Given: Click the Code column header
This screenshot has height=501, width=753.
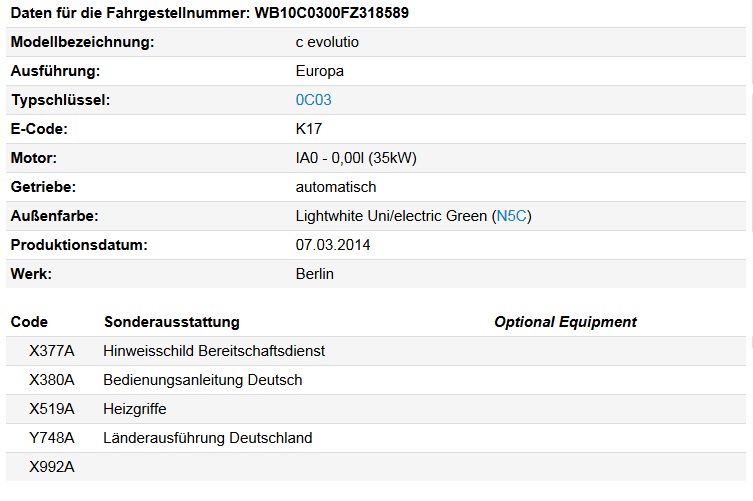Looking at the screenshot, I should click(x=29, y=322).
